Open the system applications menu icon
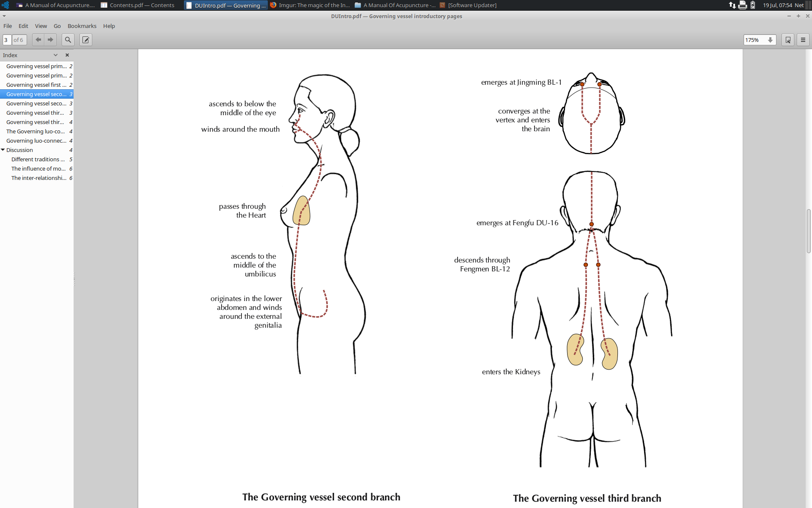 coord(5,5)
